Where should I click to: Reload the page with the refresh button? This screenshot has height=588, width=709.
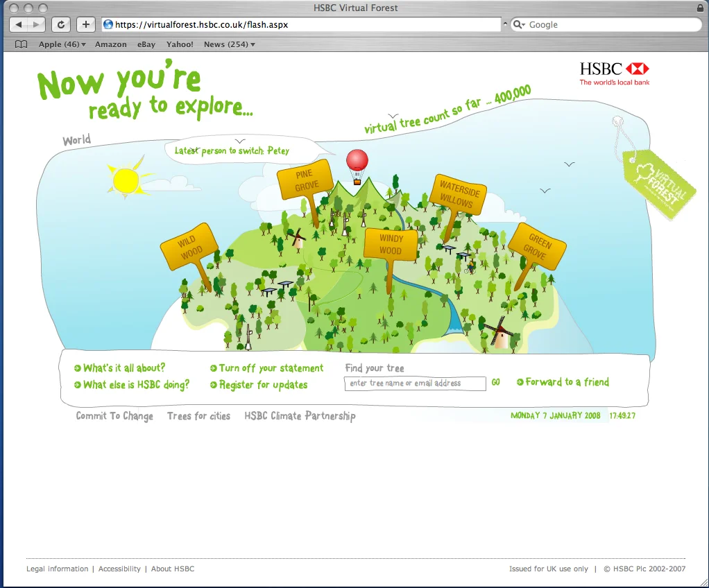tap(60, 24)
